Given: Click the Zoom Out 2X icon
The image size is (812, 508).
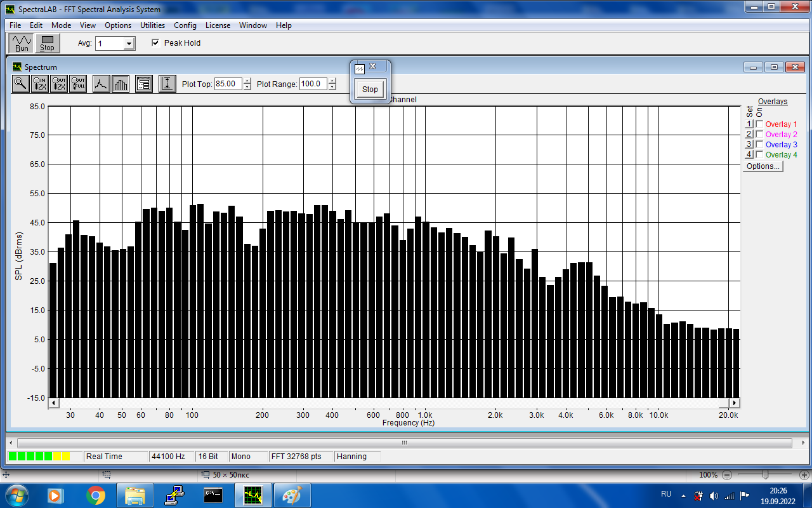Looking at the screenshot, I should [x=60, y=83].
